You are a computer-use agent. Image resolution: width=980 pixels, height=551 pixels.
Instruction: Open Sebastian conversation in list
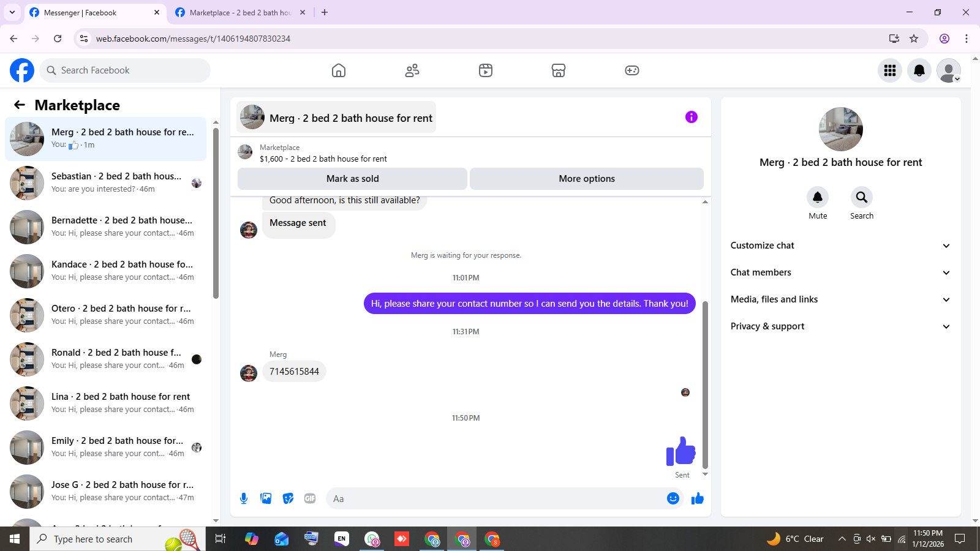106,183
